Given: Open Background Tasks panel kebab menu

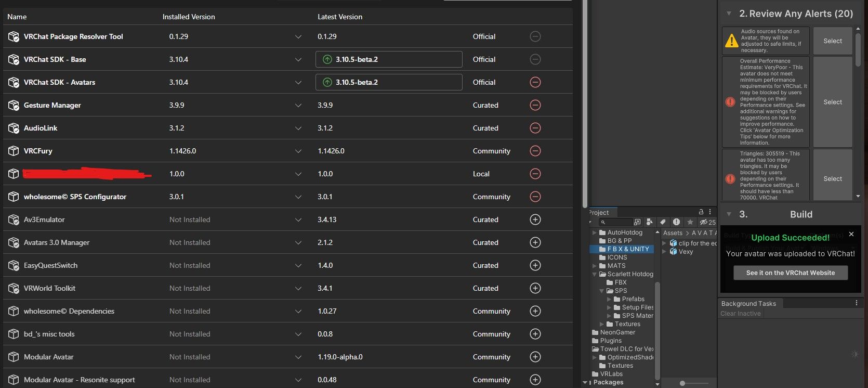Looking at the screenshot, I should tap(857, 303).
